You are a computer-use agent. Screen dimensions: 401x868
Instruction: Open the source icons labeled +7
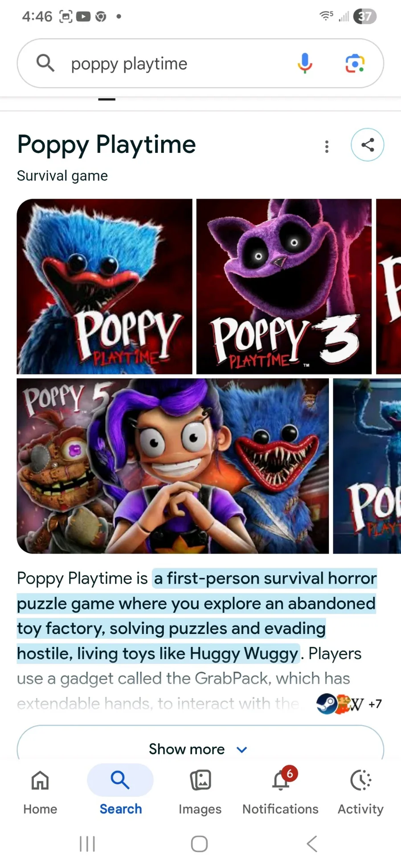pos(349,704)
